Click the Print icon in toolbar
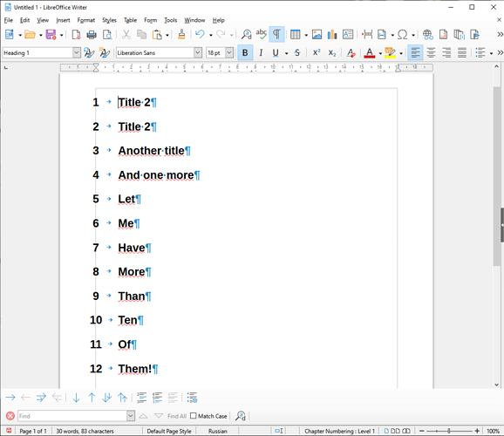Viewport: 504px width, 436px height. 92,34
